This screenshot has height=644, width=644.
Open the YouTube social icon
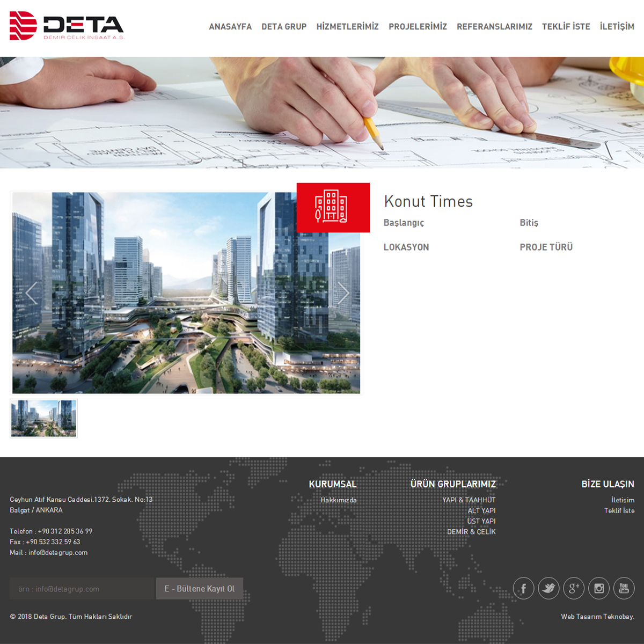[624, 588]
